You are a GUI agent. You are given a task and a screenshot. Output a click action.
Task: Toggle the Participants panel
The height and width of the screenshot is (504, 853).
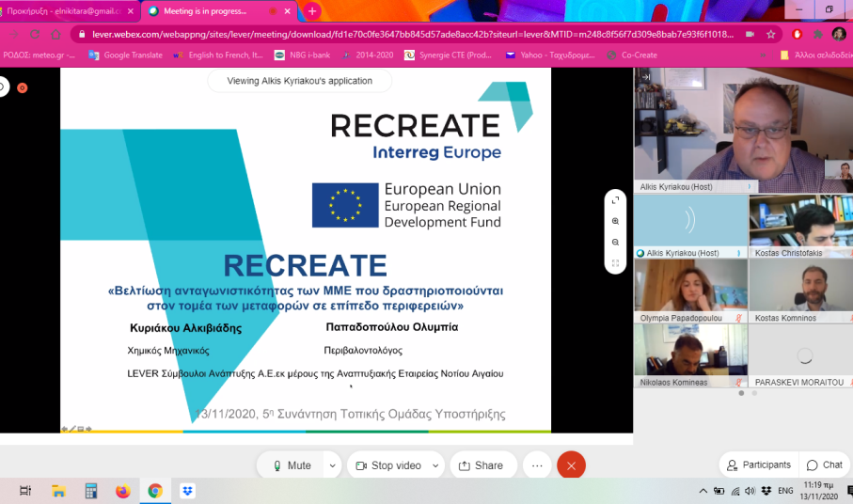click(757, 465)
